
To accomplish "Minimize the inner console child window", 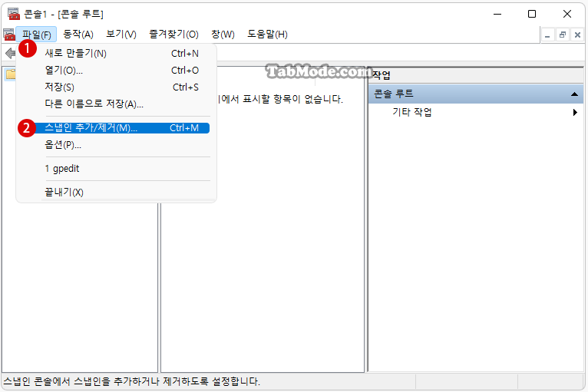I will point(547,35).
